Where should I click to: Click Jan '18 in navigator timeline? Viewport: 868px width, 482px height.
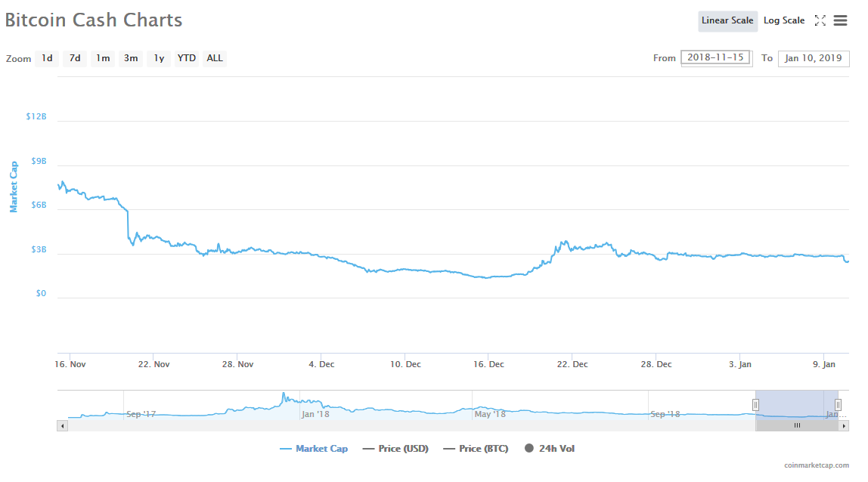point(315,414)
